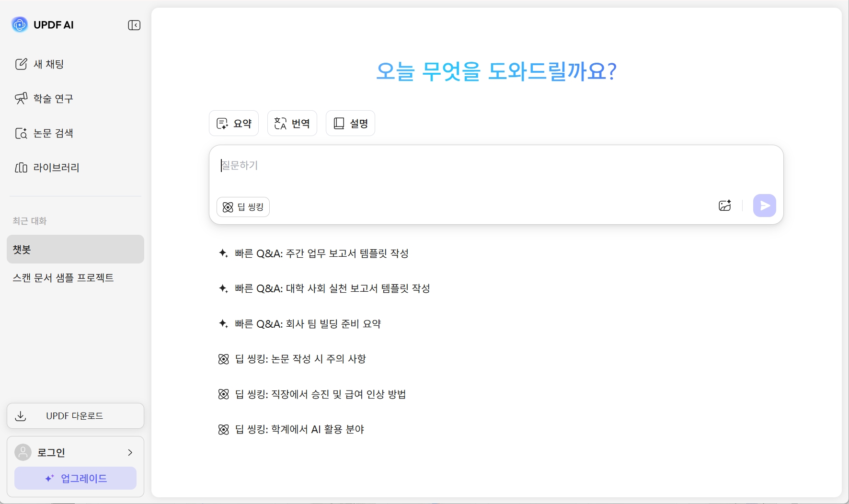Click the sparkle icon on 업그레이드
The width and height of the screenshot is (849, 504).
(x=50, y=478)
